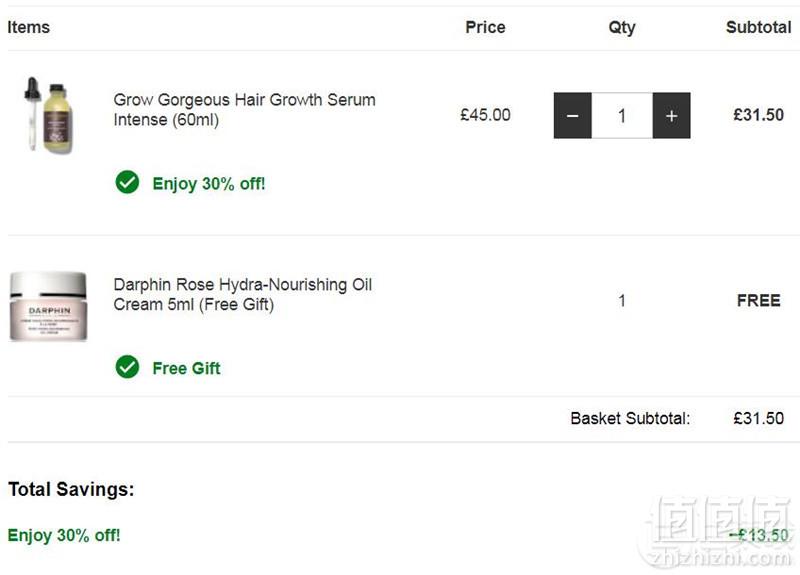Image resolution: width=800 pixels, height=575 pixels.
Task: Click Enjoy 30% off under Total Savings
Action: tap(64, 535)
